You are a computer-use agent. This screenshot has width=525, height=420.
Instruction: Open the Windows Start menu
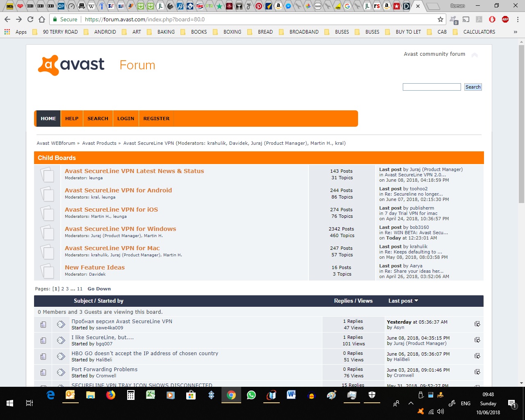(x=10, y=403)
